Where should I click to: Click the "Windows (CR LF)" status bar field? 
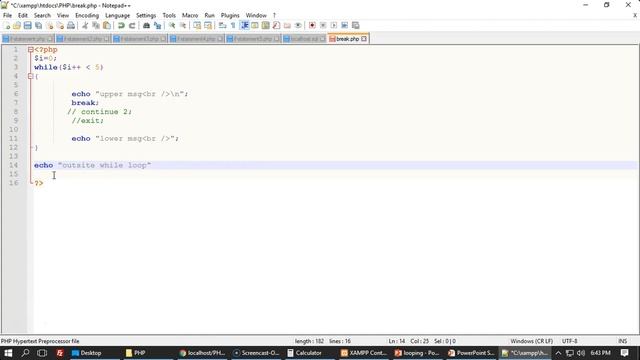(x=531, y=341)
